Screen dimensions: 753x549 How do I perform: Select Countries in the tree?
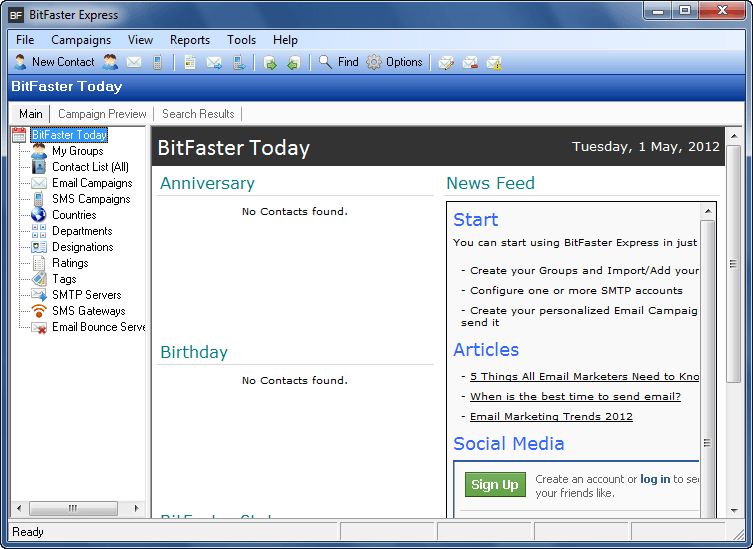pos(74,215)
